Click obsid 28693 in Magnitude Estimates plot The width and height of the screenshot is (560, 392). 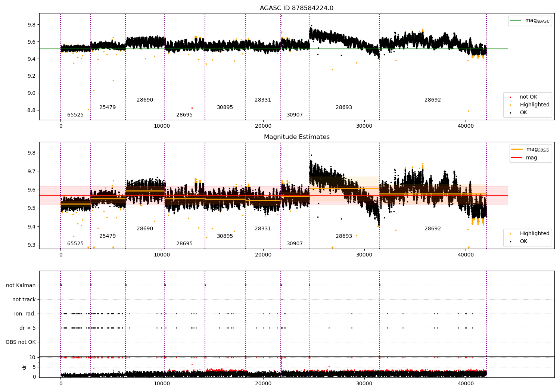(344, 236)
